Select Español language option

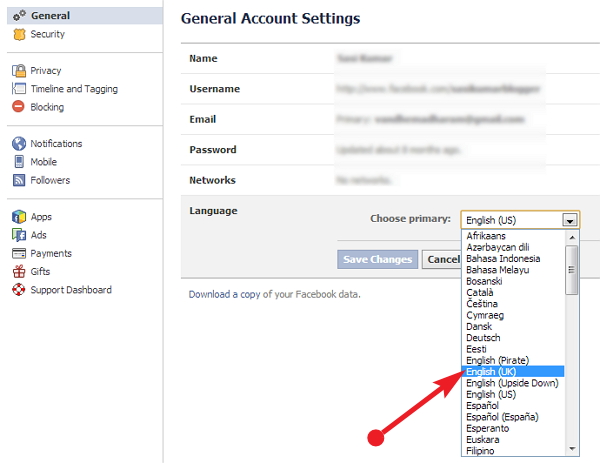513,406
